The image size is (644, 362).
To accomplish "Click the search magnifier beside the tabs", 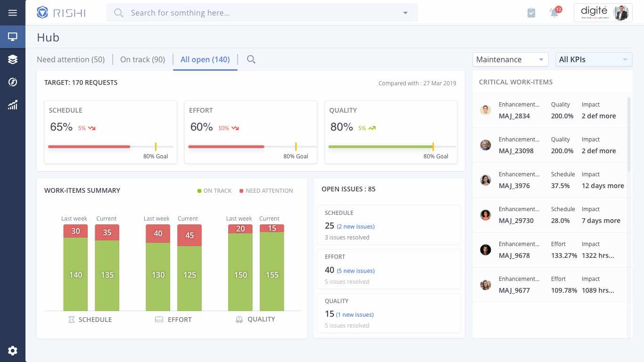I will click(x=251, y=59).
